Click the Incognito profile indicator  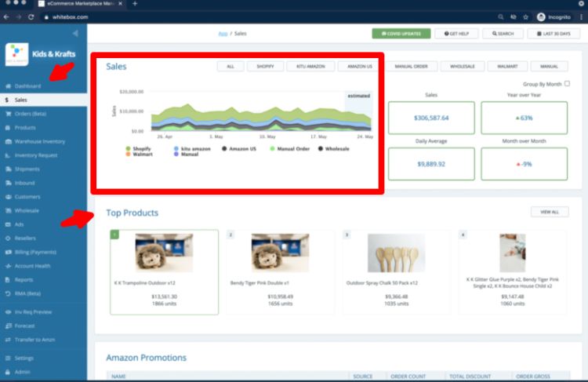pyautogui.click(x=554, y=17)
